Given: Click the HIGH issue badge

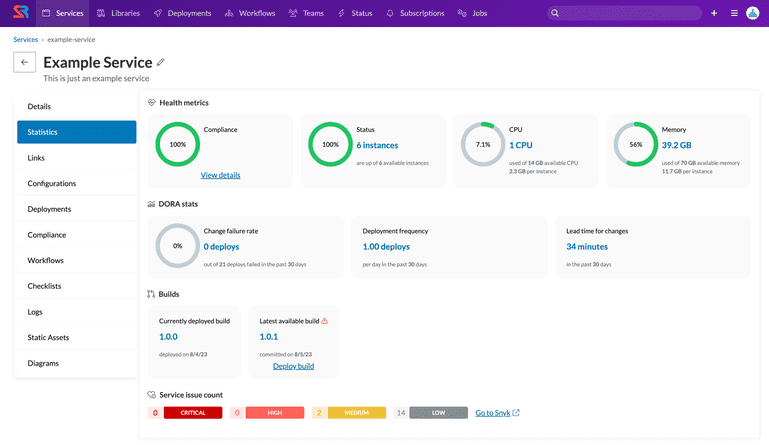Looking at the screenshot, I should click(275, 413).
